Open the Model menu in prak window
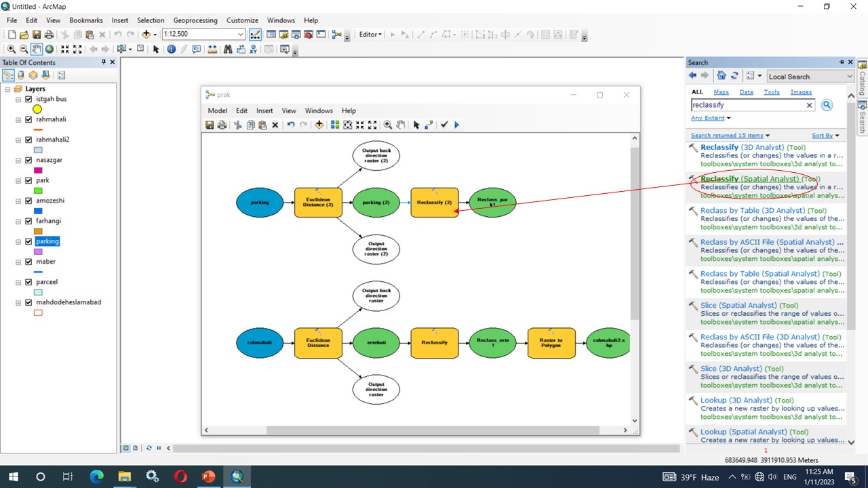The image size is (868, 488). (x=217, y=110)
